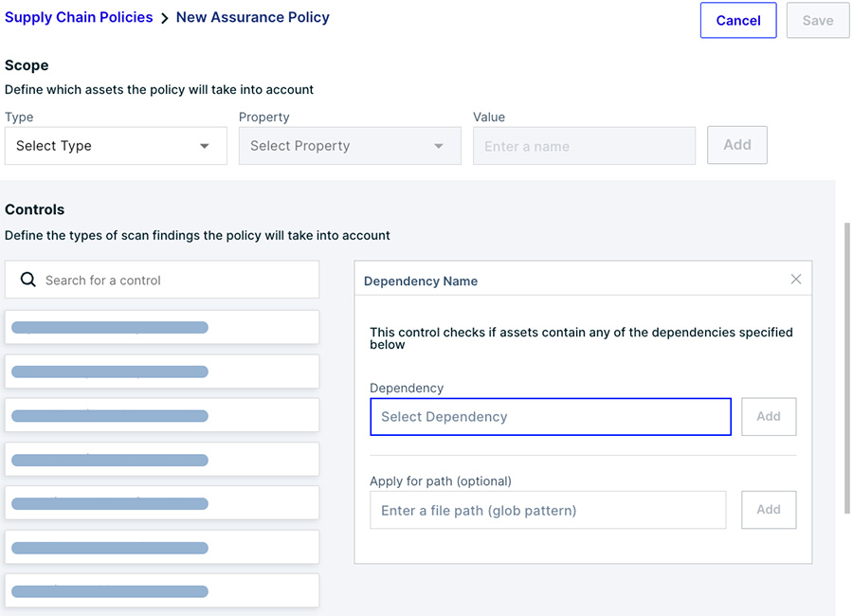
Task: Click the Cancel button
Action: tap(738, 20)
